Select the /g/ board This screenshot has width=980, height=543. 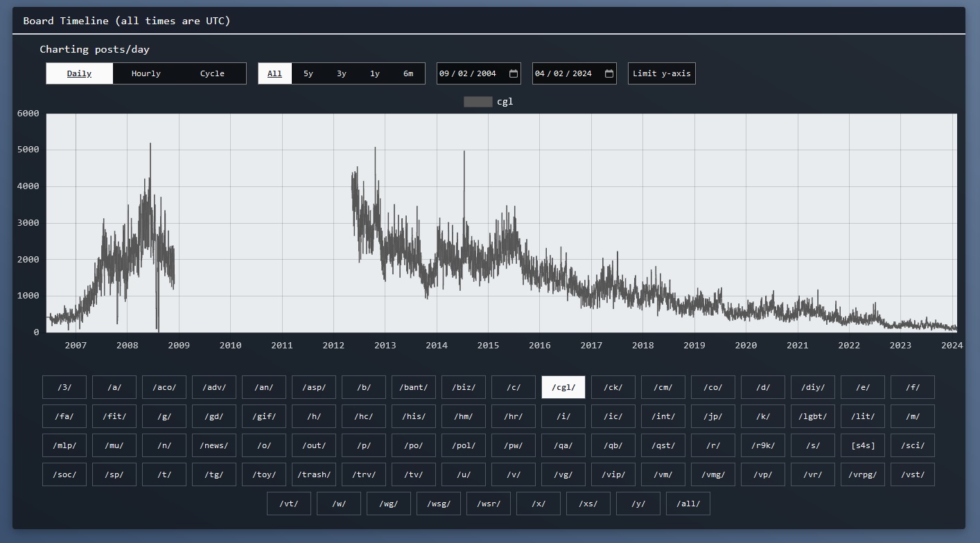pos(164,416)
